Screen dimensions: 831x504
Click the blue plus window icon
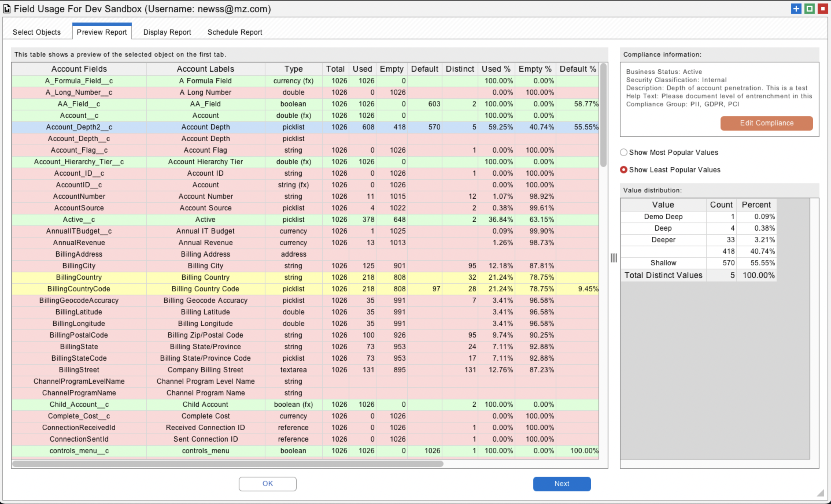(x=796, y=9)
